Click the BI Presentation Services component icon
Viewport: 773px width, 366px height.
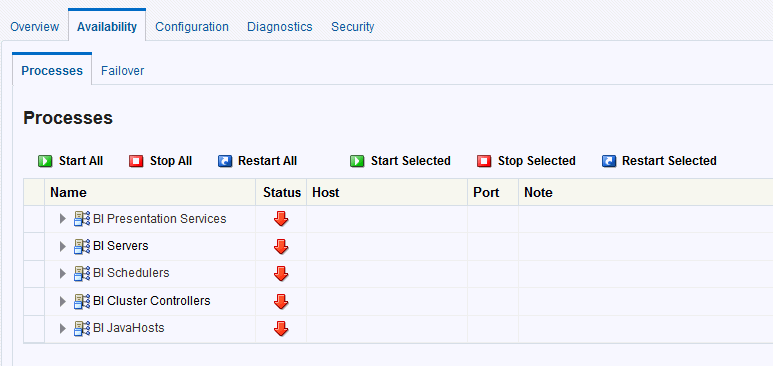(82, 219)
